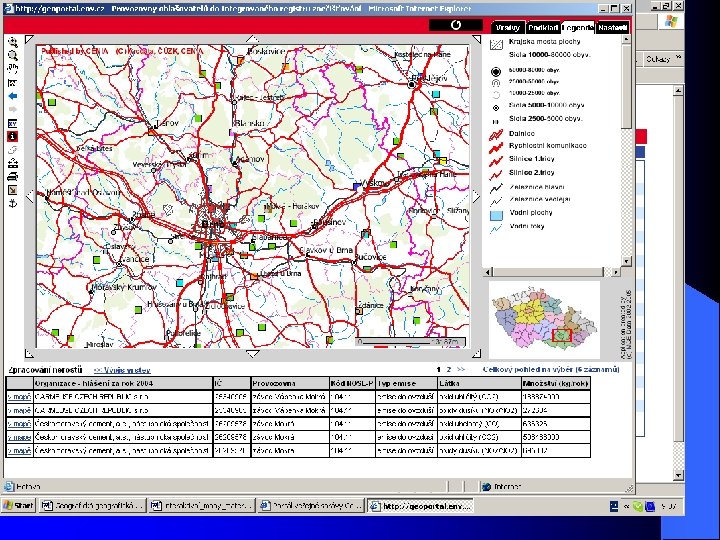Pan map to south-east corner arrow
This screenshot has width=720, height=540.
point(476,353)
